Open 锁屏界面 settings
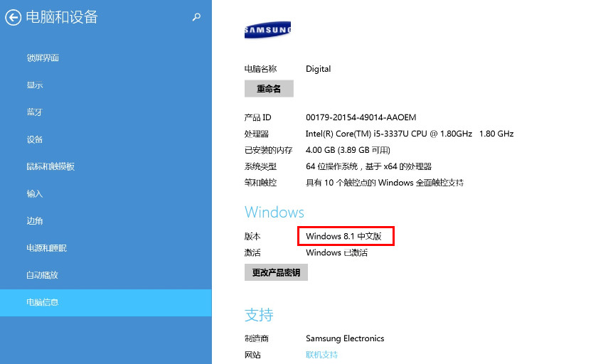 click(43, 58)
